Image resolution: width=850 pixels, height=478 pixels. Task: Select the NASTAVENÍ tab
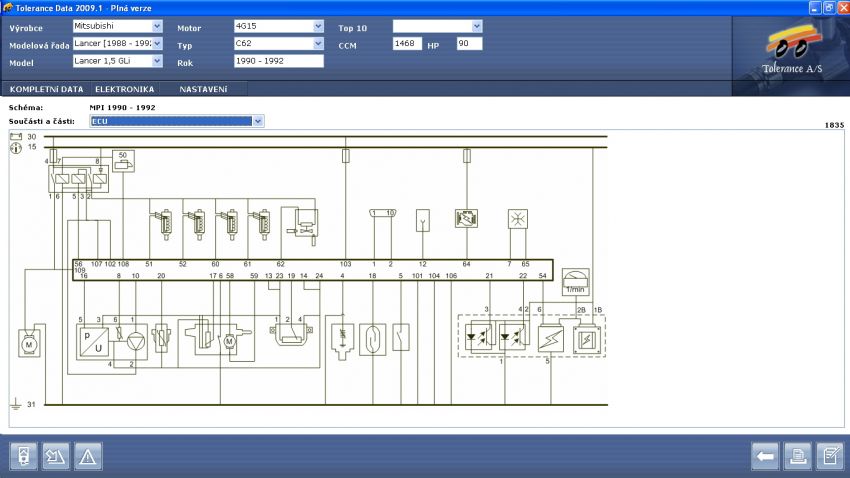click(203, 89)
